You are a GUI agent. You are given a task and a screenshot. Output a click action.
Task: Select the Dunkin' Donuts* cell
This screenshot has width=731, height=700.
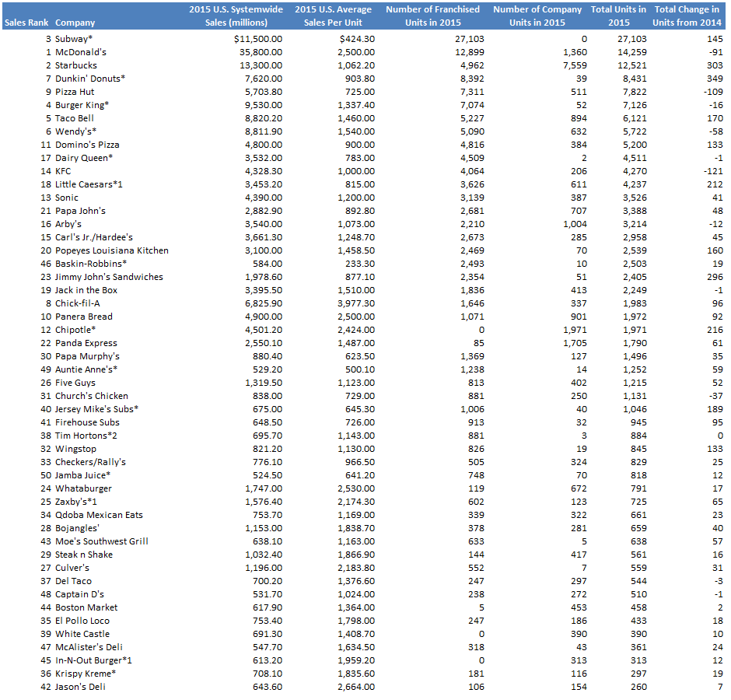tap(90, 79)
